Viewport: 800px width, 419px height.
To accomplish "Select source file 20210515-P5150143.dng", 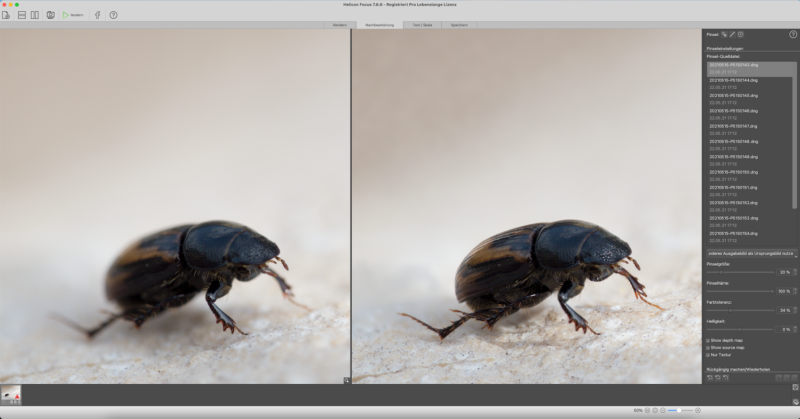I will pos(751,69).
